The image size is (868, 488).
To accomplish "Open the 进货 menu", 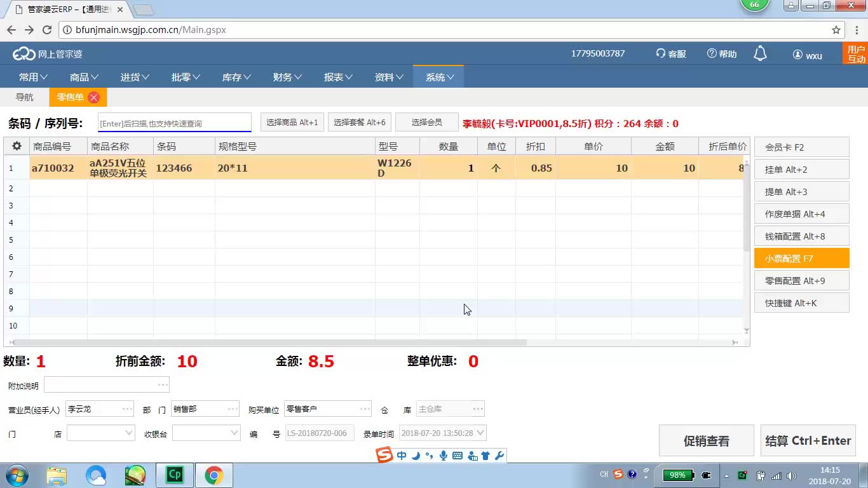I will [135, 77].
